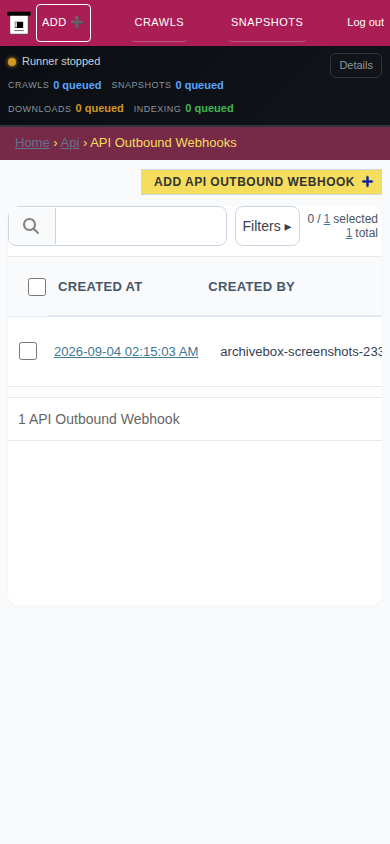390x844 pixels.
Task: Click the '1' selected count link
Action: tap(327, 219)
